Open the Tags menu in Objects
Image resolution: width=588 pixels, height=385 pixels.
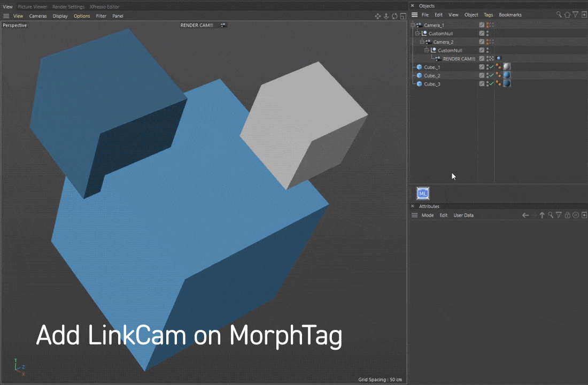click(488, 14)
